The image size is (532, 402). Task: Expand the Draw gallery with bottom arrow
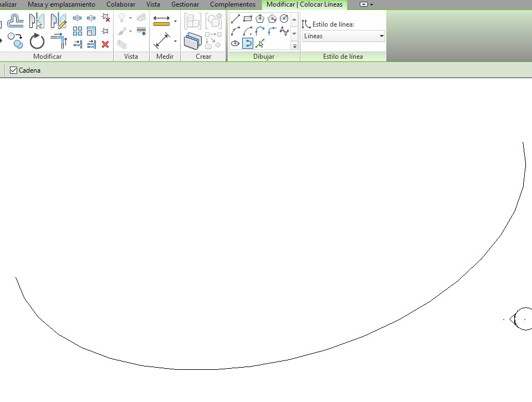coord(294,46)
